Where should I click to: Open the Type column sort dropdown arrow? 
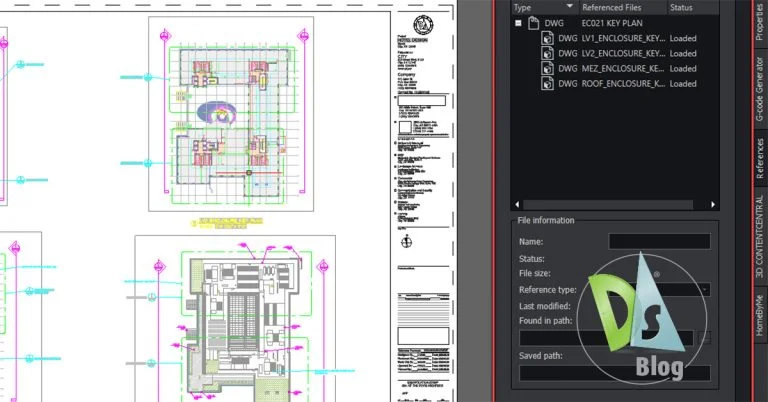571,7
